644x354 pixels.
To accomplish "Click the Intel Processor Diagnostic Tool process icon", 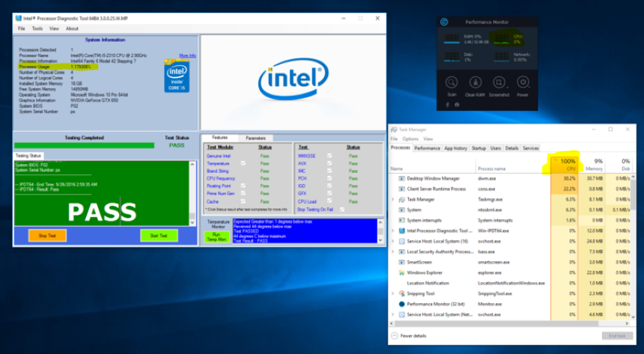I will pyautogui.click(x=401, y=231).
